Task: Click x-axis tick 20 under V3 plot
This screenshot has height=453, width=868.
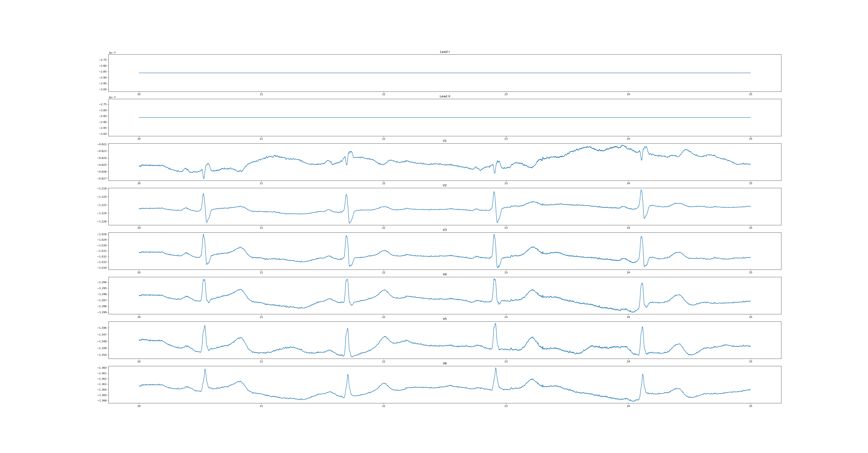Action: (x=139, y=272)
